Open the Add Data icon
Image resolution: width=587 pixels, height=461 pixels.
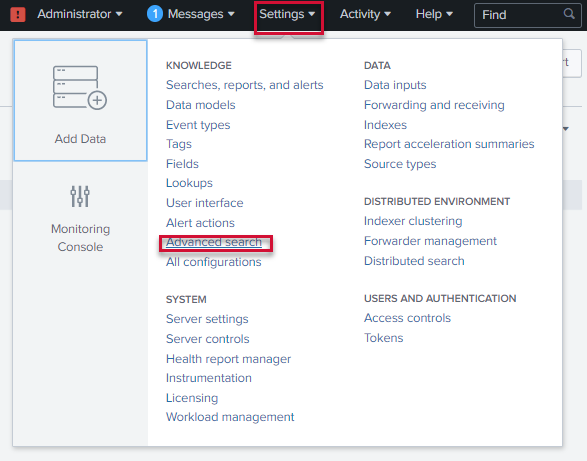pyautogui.click(x=80, y=88)
